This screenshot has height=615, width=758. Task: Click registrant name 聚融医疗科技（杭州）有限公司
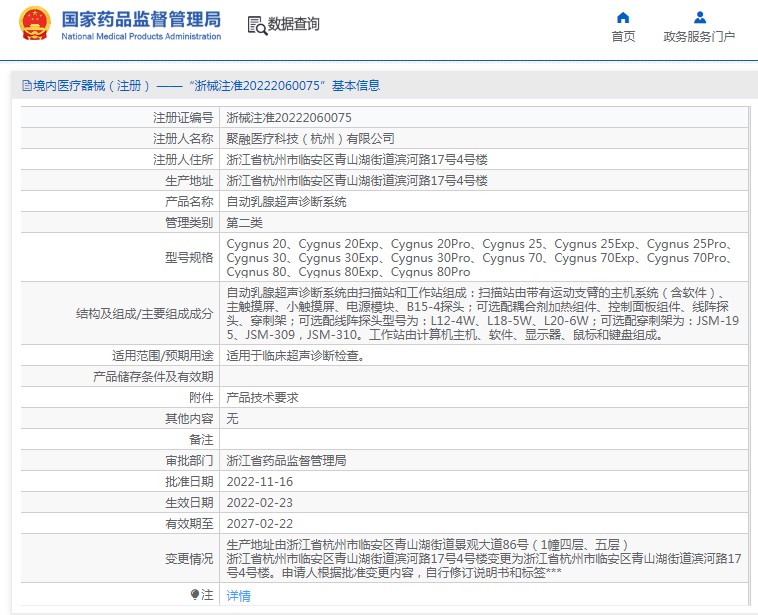[310, 138]
